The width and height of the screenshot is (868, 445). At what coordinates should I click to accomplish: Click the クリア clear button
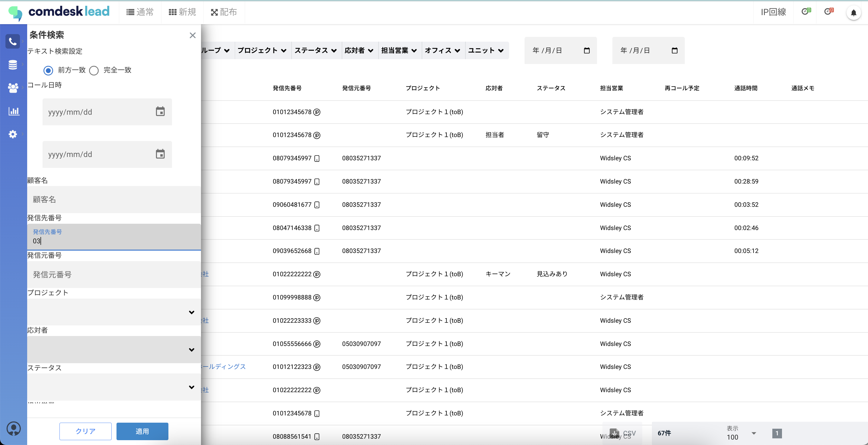click(86, 431)
